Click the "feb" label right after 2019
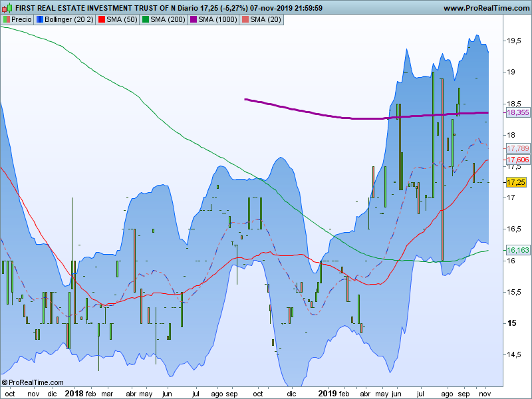 [x=344, y=394]
